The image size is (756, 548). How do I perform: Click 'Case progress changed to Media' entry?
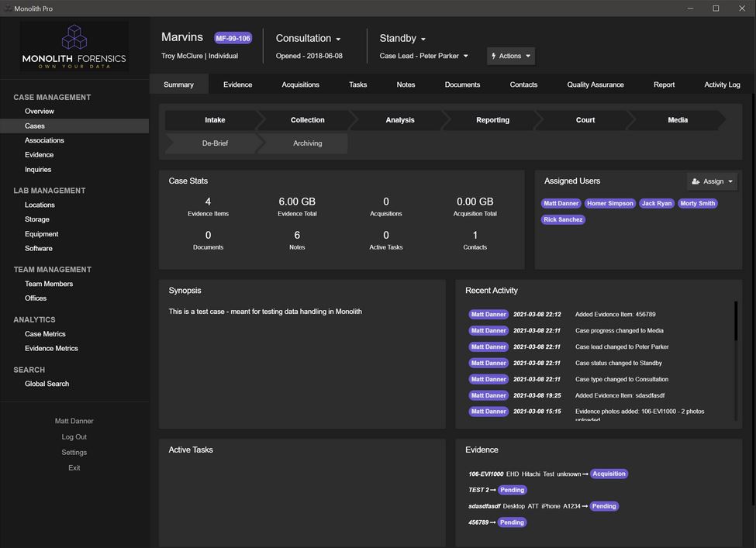click(619, 331)
